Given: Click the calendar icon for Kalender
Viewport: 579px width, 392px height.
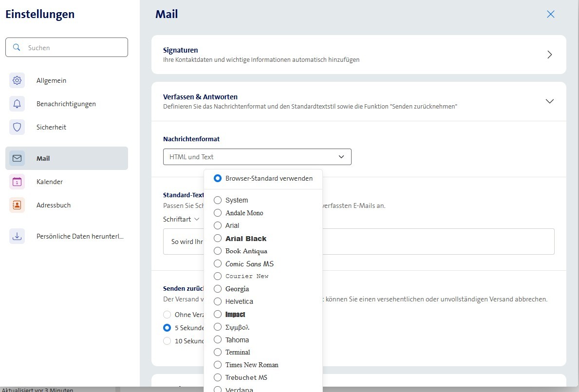Looking at the screenshot, I should (x=17, y=182).
